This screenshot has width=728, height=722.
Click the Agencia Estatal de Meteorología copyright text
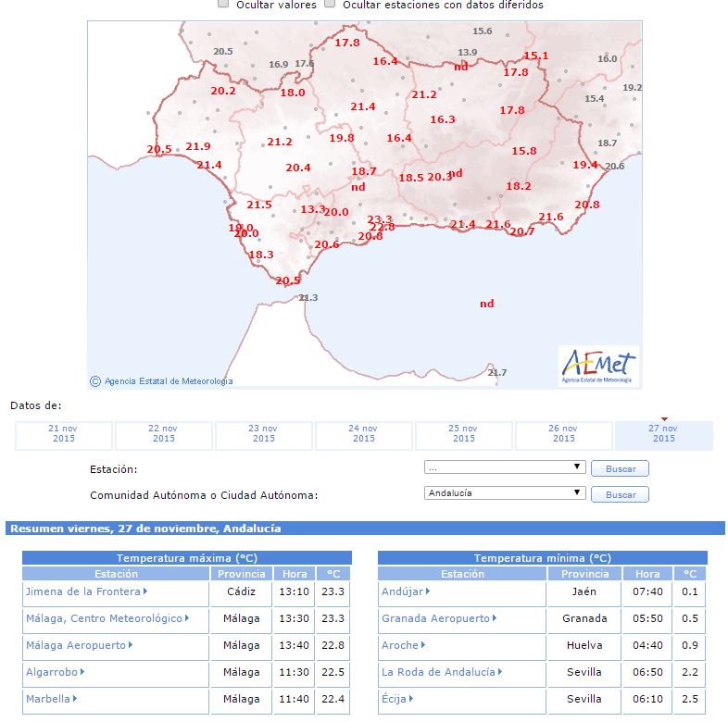161,381
